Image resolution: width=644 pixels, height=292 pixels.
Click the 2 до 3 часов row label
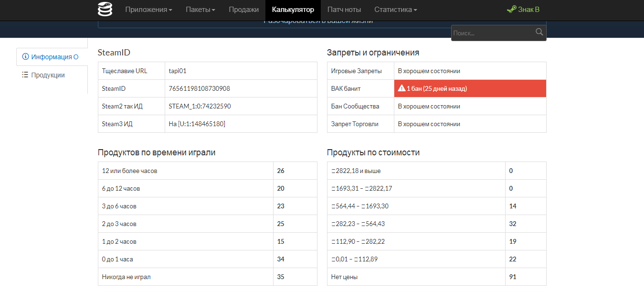(x=119, y=224)
